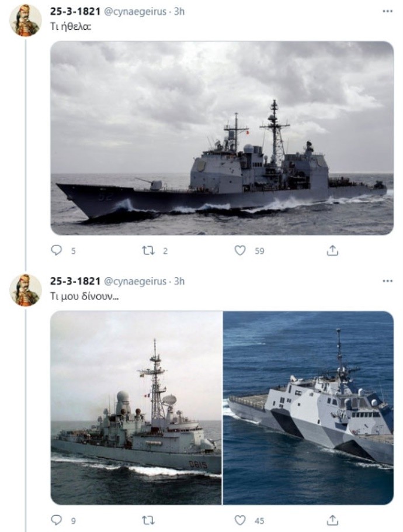Screen dimensions: 403x532
Task: Reply to the "Τι μου δίνουν..." tweet
Action: coord(56,520)
